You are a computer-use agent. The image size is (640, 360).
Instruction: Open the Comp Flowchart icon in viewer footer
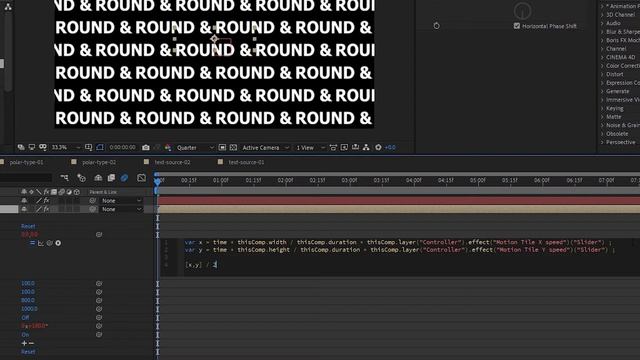point(366,147)
